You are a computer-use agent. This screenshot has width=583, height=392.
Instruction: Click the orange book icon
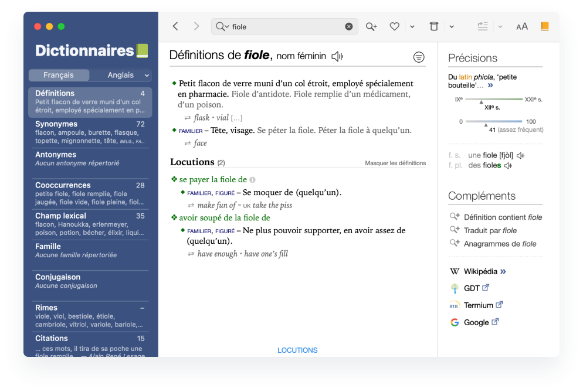(545, 26)
